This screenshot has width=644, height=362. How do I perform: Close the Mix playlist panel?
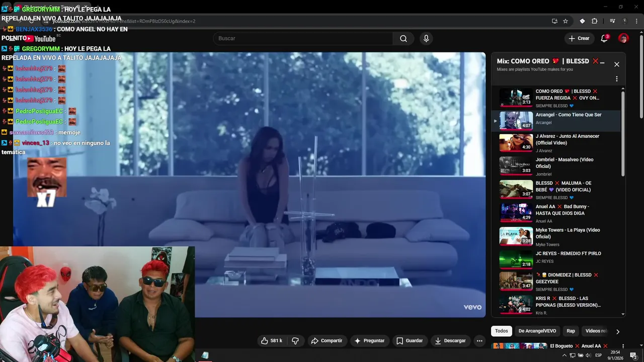(617, 64)
